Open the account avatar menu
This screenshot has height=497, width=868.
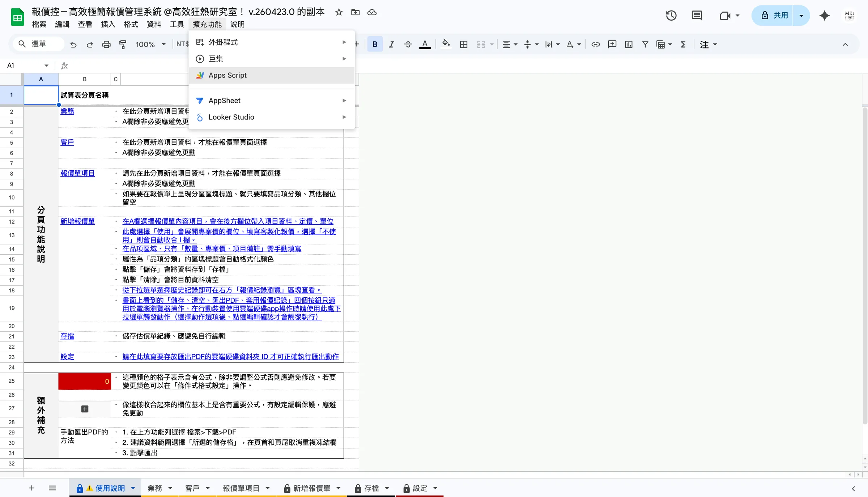[x=849, y=16]
